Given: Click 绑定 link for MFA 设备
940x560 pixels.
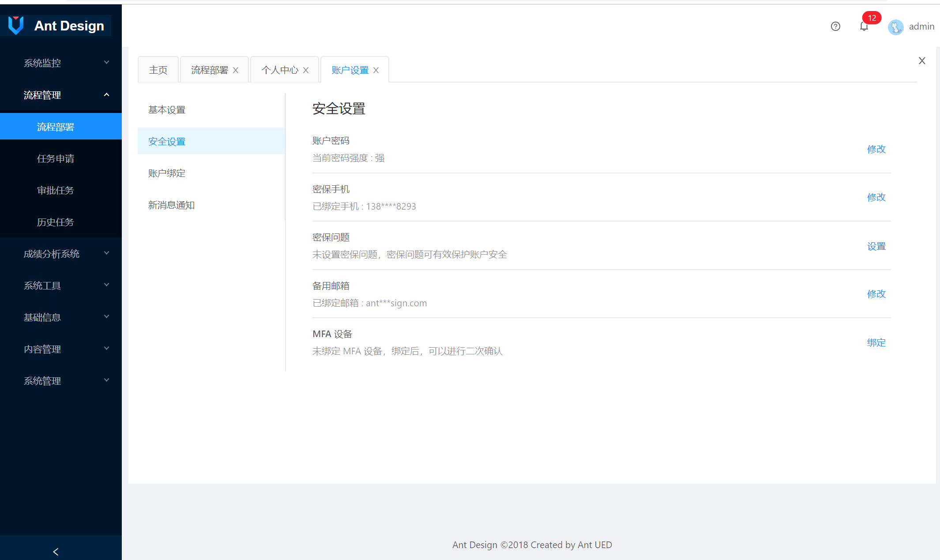Looking at the screenshot, I should [876, 342].
